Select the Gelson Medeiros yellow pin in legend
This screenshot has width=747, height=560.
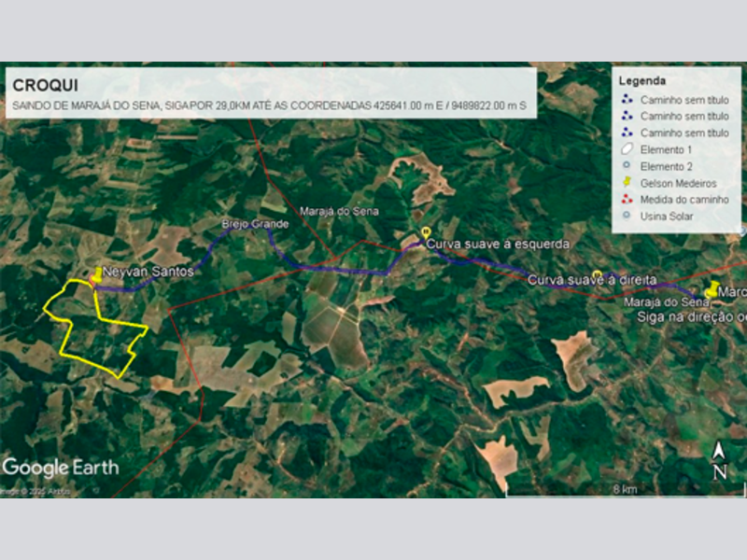pos(627,184)
